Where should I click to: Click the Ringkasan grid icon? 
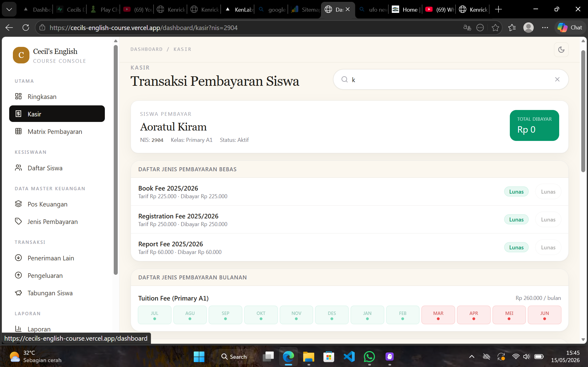[18, 96]
